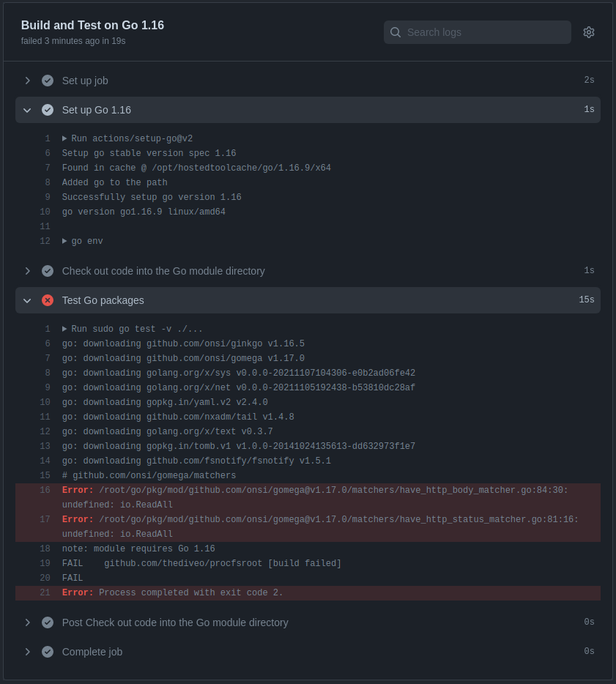Collapse the Set up Go 1.16 step
Image resolution: width=616 pixels, height=684 pixels.
click(28, 110)
